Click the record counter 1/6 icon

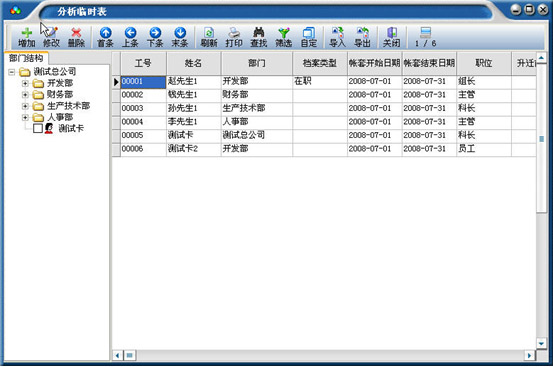[425, 33]
